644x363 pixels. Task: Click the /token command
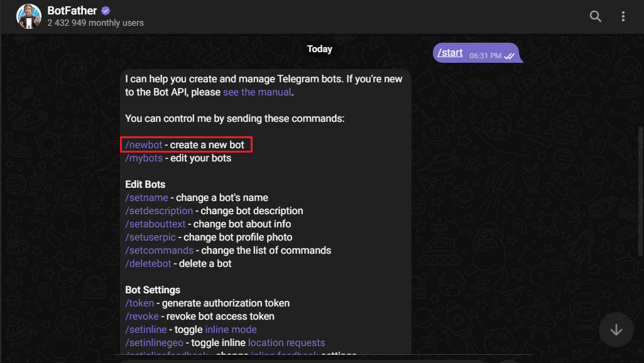(x=139, y=303)
